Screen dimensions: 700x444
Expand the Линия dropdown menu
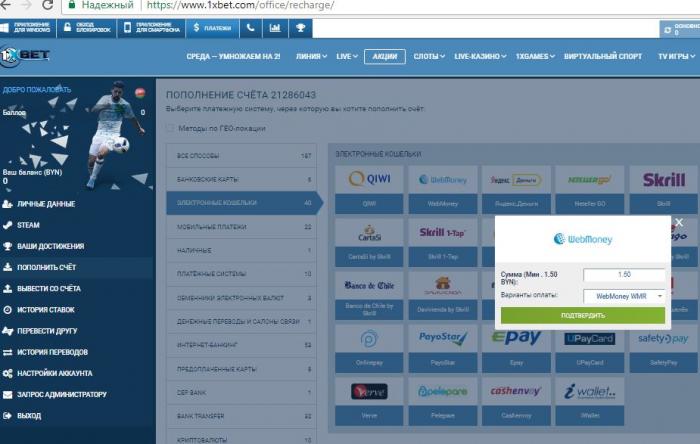pyautogui.click(x=311, y=56)
